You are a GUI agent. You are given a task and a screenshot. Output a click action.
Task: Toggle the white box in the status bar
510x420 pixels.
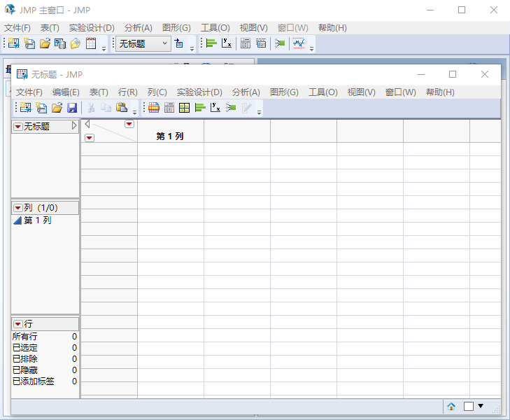(x=469, y=406)
